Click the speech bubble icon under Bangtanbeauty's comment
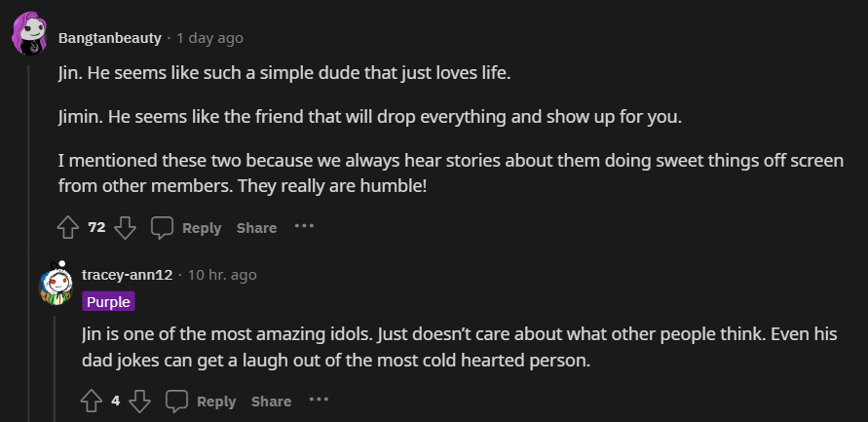This screenshot has width=868, height=422. tap(163, 227)
